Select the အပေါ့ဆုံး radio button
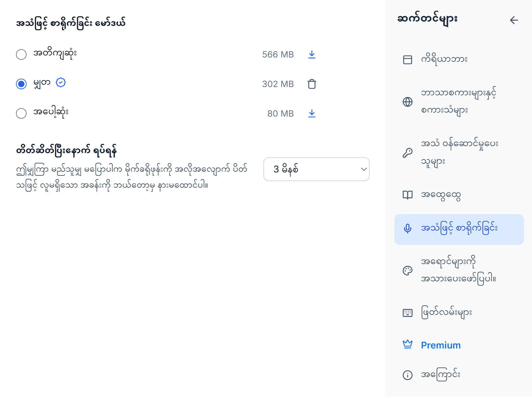The height and width of the screenshot is (397, 532). pyautogui.click(x=21, y=114)
